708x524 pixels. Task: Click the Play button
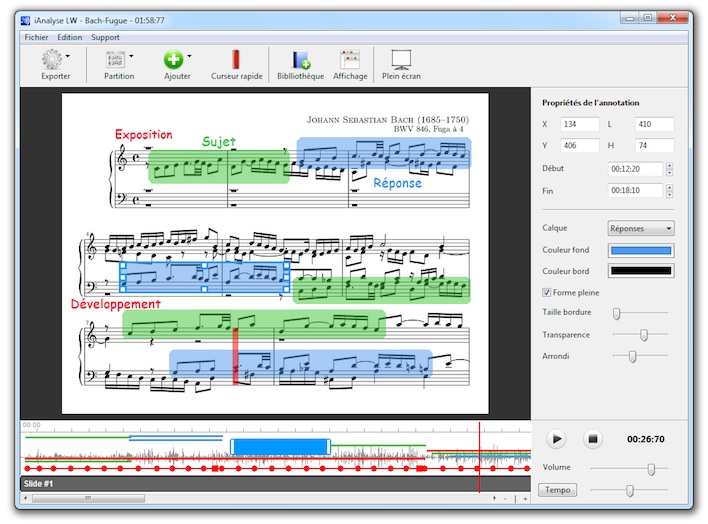tap(556, 439)
